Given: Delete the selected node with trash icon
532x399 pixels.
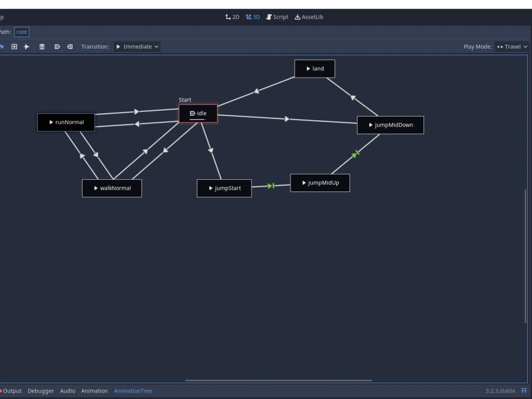Looking at the screenshot, I should 42,46.
